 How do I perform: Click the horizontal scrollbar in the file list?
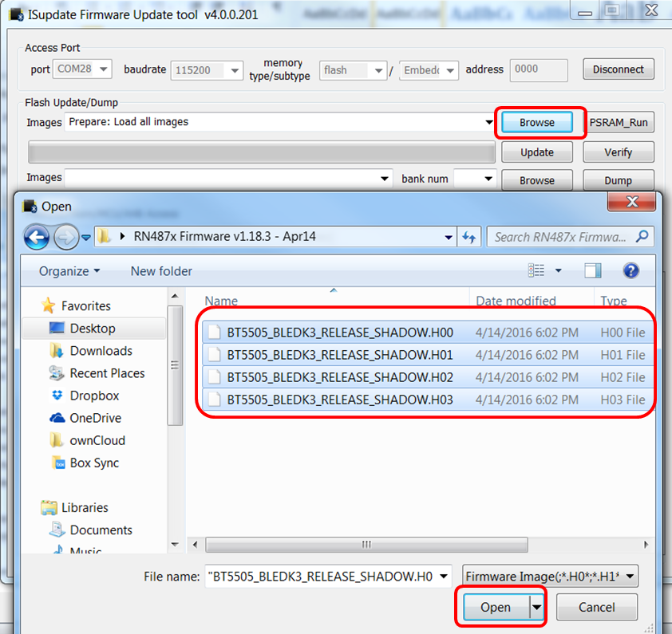[367, 545]
